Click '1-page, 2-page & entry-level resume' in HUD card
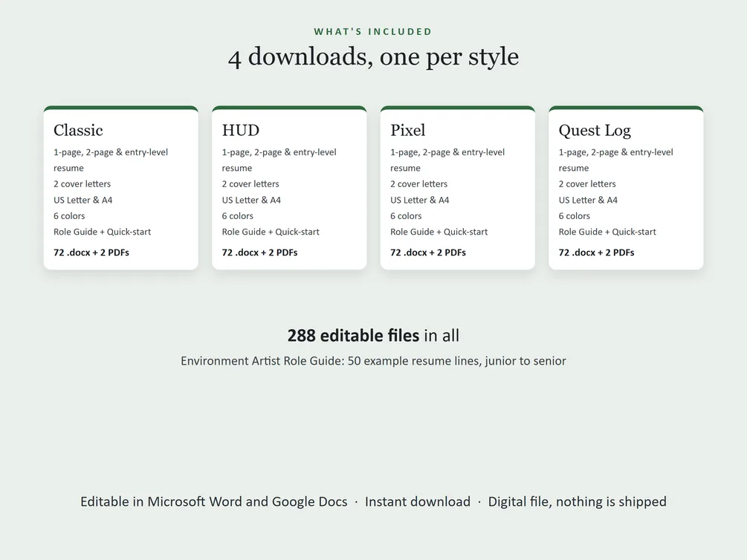 click(279, 160)
